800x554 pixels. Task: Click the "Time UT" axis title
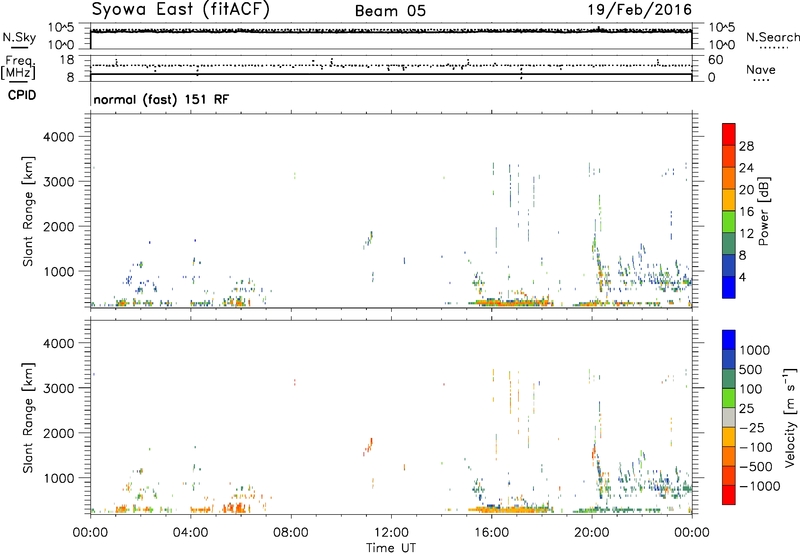[391, 548]
